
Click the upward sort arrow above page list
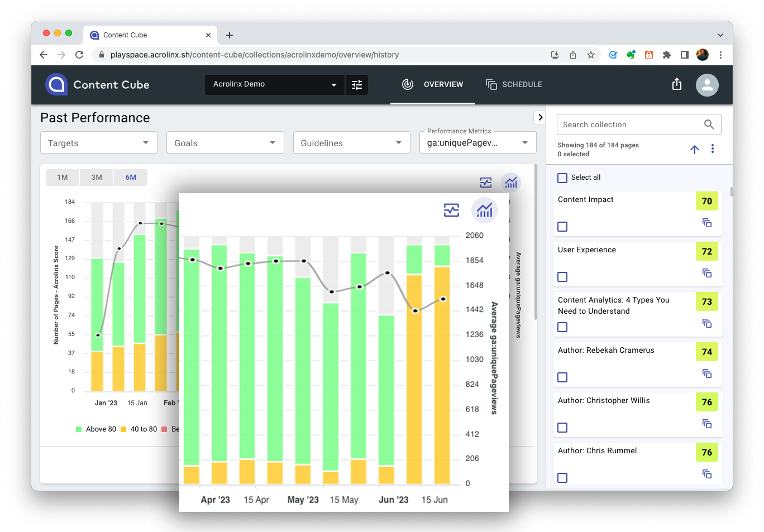click(x=694, y=149)
